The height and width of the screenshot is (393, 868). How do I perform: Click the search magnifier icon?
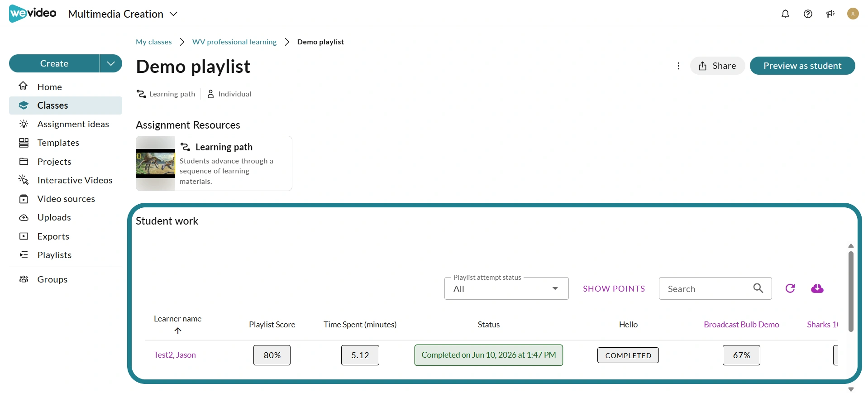[x=758, y=288]
